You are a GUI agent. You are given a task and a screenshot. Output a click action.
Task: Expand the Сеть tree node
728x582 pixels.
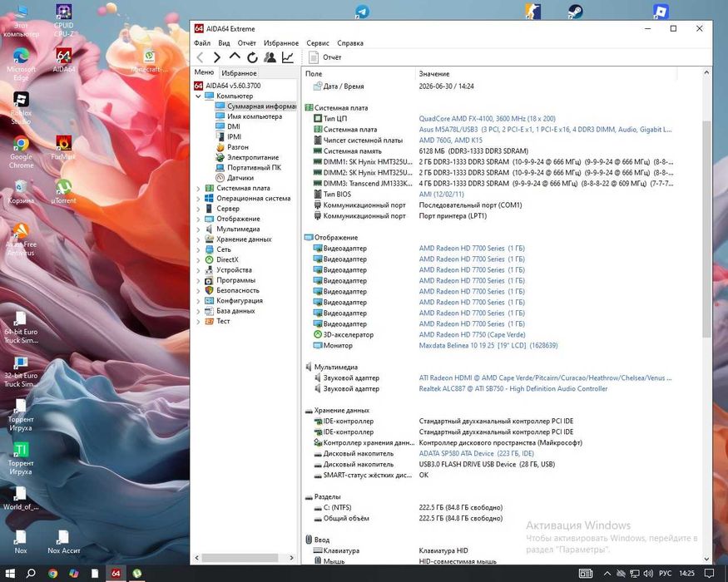[198, 249]
